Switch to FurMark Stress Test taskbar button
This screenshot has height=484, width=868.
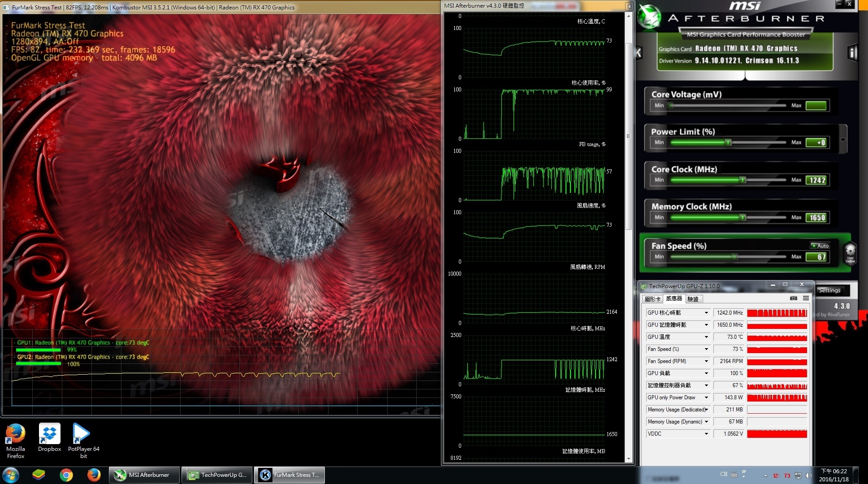(x=290, y=475)
